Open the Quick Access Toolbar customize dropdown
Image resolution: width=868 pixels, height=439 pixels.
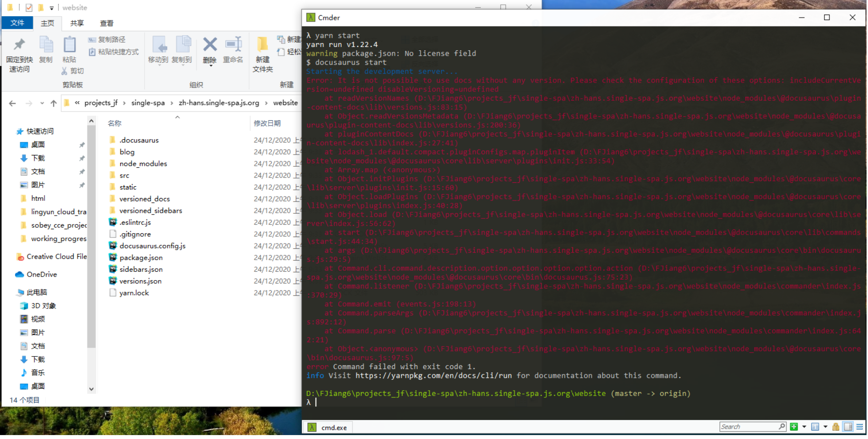(x=51, y=8)
